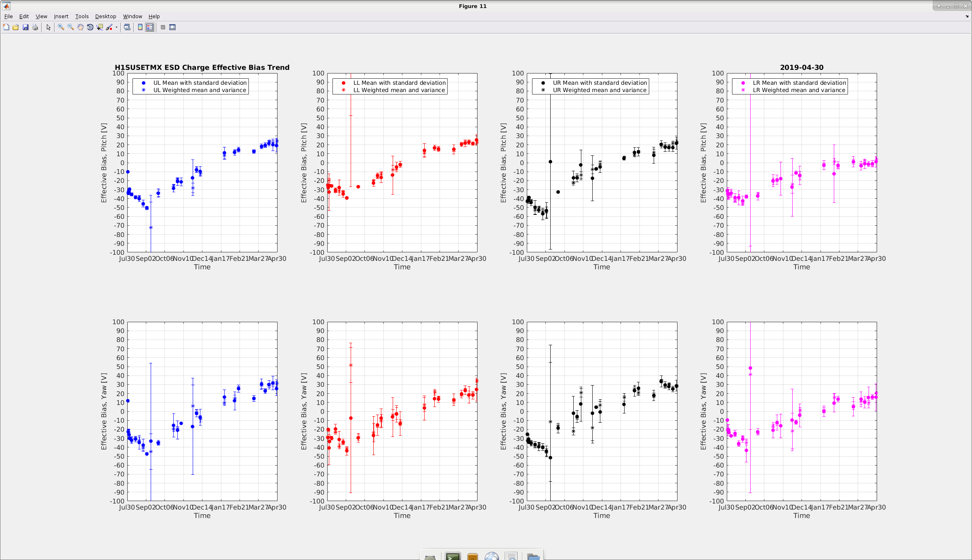The width and height of the screenshot is (972, 560).
Task: Click the MATLAB logo in title bar
Action: [x=6, y=6]
